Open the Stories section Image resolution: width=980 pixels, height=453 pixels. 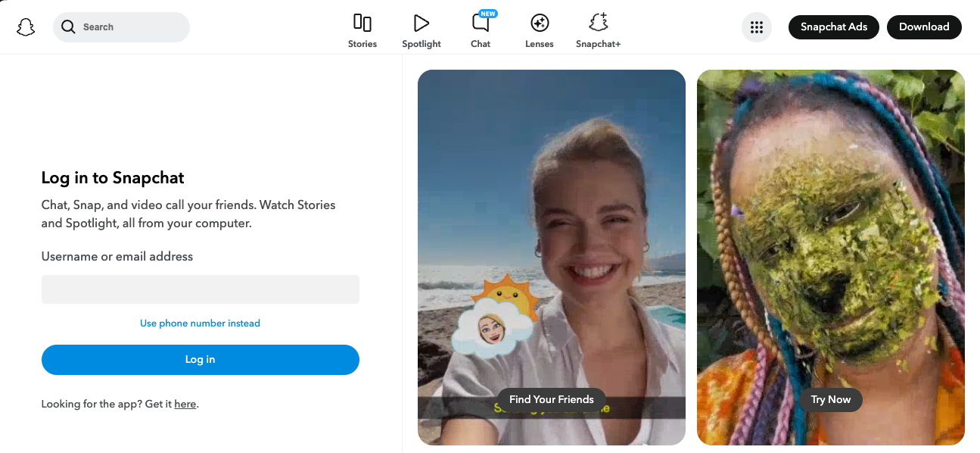coord(362,31)
